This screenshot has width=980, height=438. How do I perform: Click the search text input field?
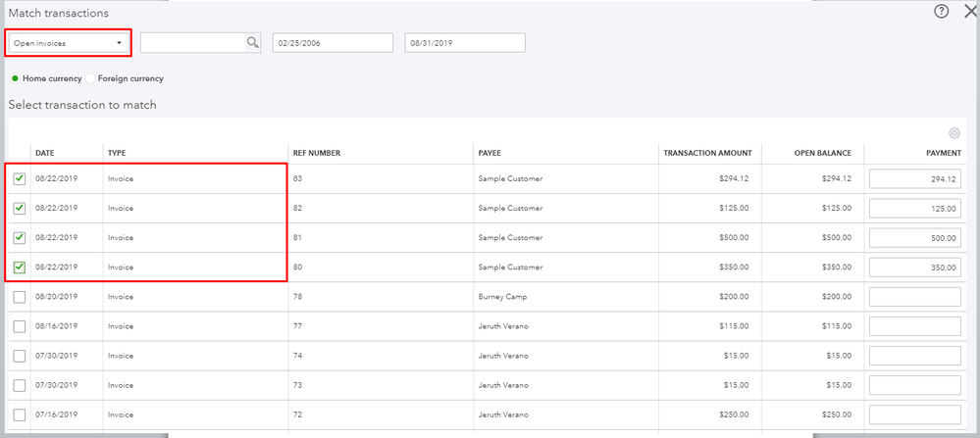192,43
